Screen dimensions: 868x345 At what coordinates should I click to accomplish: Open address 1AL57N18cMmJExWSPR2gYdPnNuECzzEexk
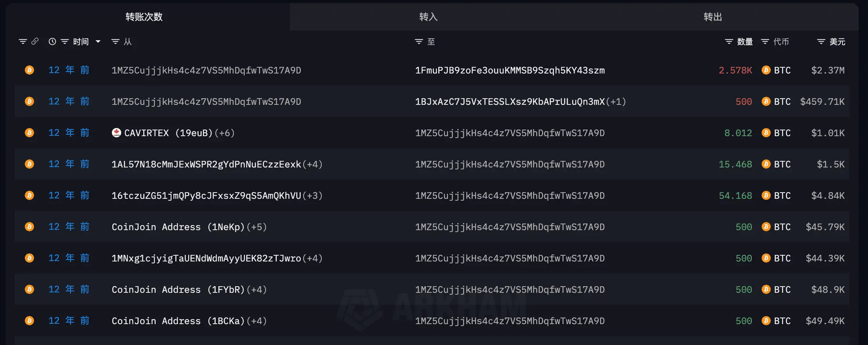tap(206, 164)
